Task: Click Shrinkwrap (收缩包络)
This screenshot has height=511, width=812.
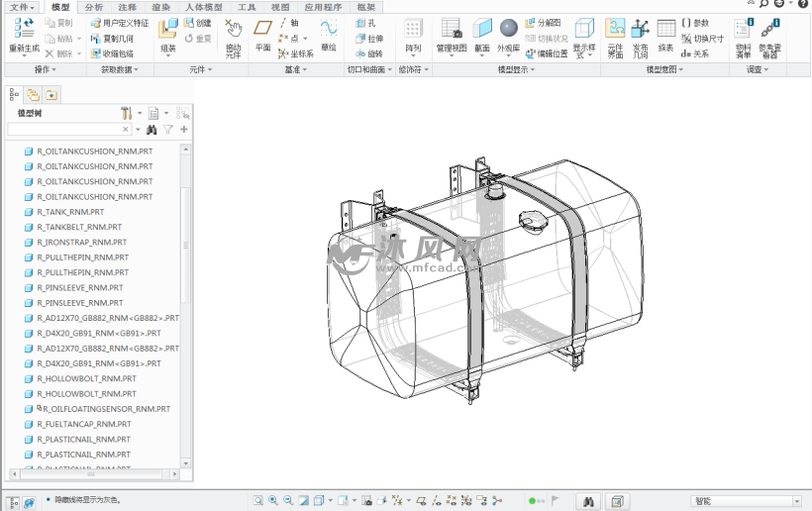Action: tap(112, 53)
